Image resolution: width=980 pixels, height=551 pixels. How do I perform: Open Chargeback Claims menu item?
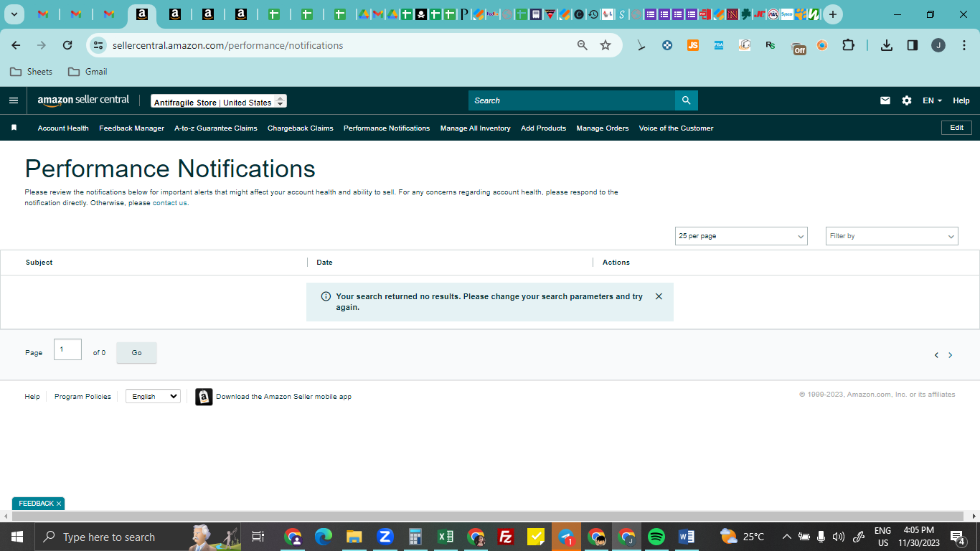click(x=300, y=128)
